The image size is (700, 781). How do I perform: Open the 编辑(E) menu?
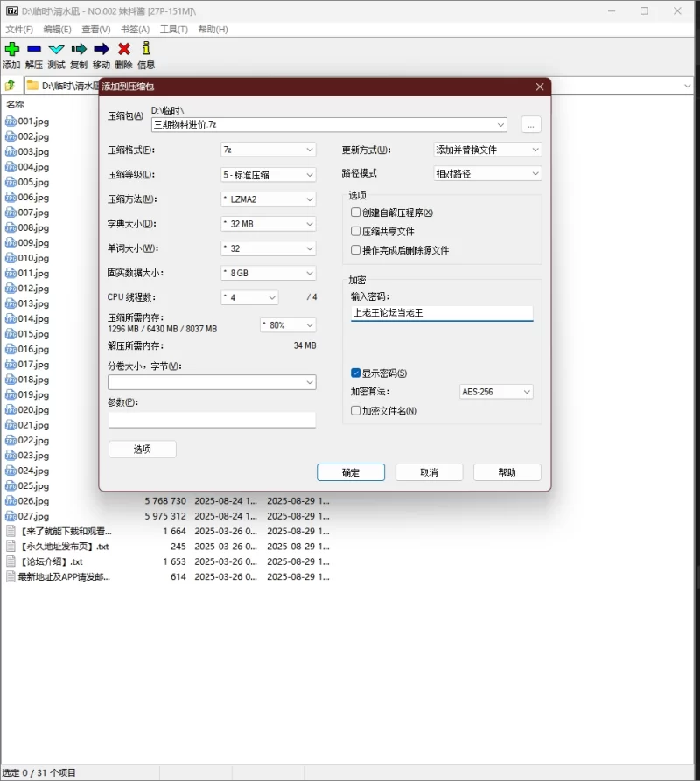[57, 30]
